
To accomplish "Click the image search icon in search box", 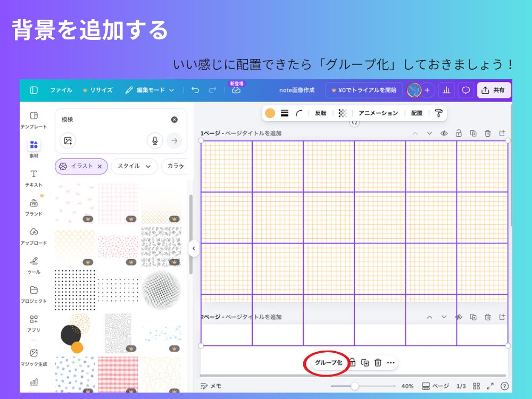I will 68,140.
